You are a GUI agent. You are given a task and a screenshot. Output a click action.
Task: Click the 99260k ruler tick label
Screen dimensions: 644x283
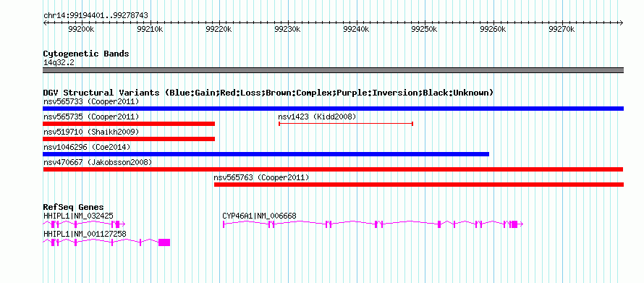pos(493,29)
